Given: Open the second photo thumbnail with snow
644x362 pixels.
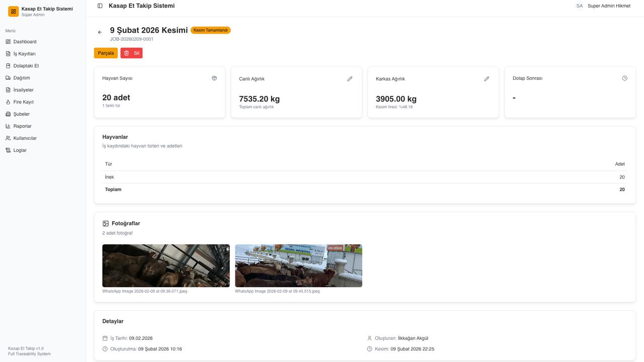Looking at the screenshot, I should tap(298, 265).
